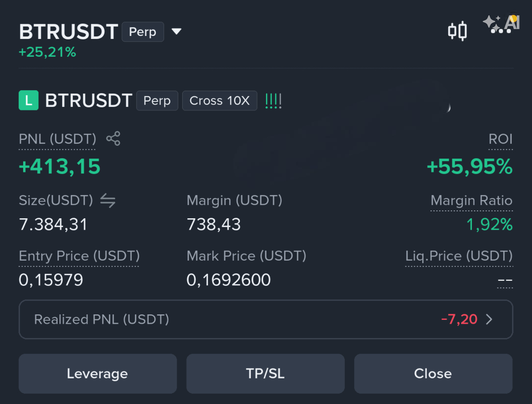The width and height of the screenshot is (532, 404).
Task: Tap the green L long-position badge
Action: click(29, 101)
